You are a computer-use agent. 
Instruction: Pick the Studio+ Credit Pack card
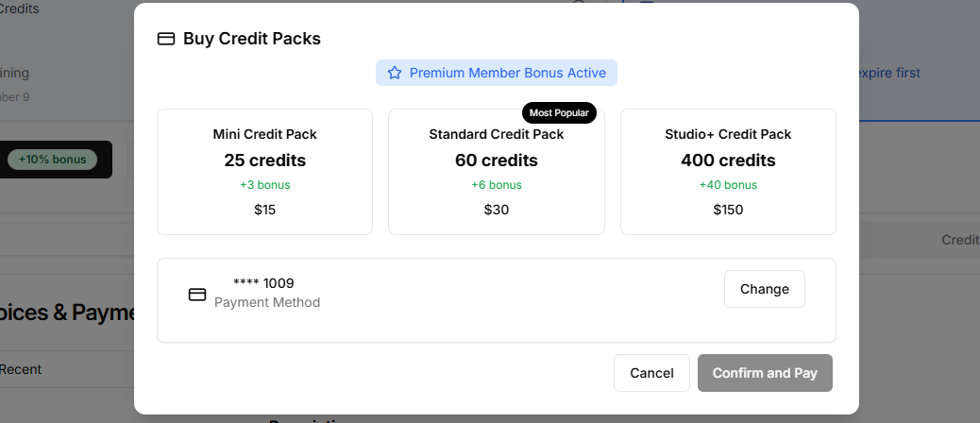tap(727, 172)
